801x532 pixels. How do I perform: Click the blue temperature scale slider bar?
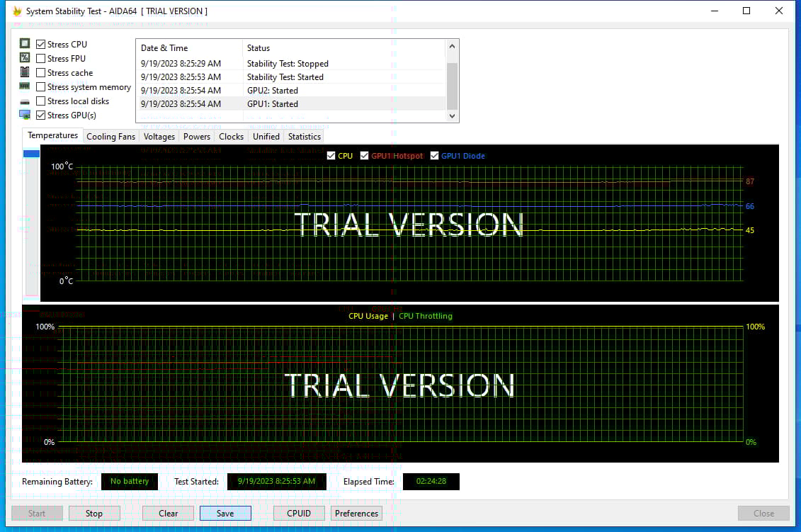point(32,154)
